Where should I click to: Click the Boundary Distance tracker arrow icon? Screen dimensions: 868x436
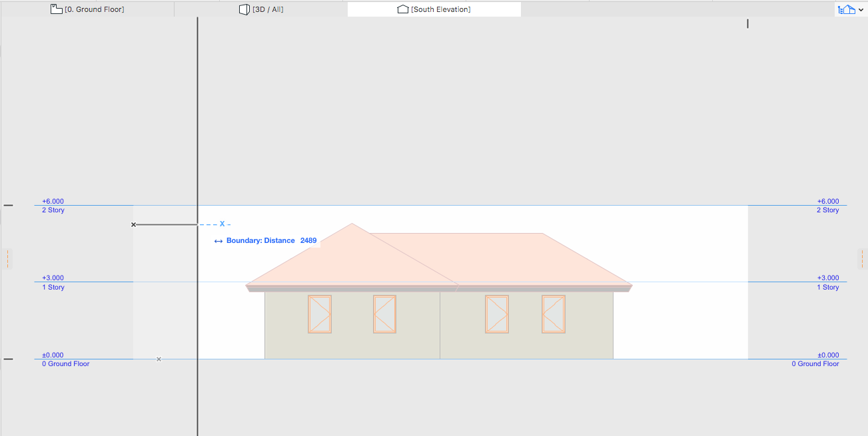tap(218, 240)
